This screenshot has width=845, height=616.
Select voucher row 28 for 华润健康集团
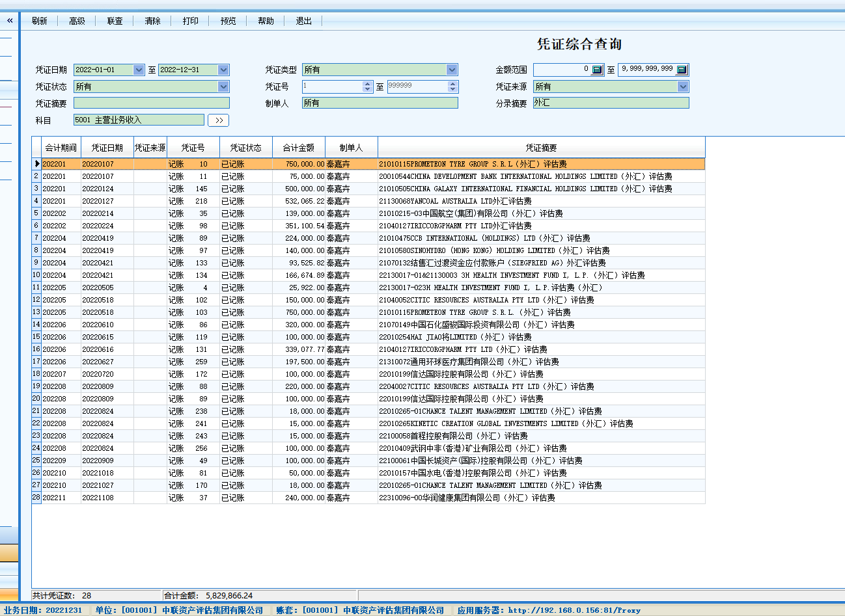466,498
